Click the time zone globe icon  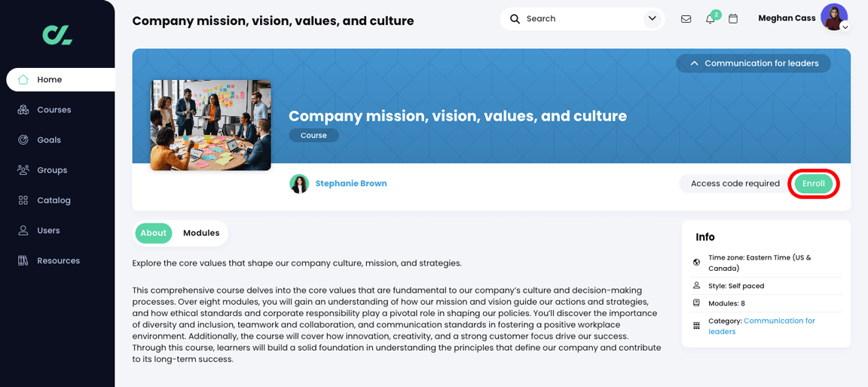coord(696,262)
